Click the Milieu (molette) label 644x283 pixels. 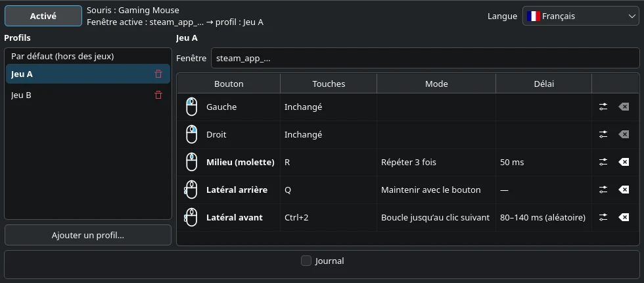241,162
